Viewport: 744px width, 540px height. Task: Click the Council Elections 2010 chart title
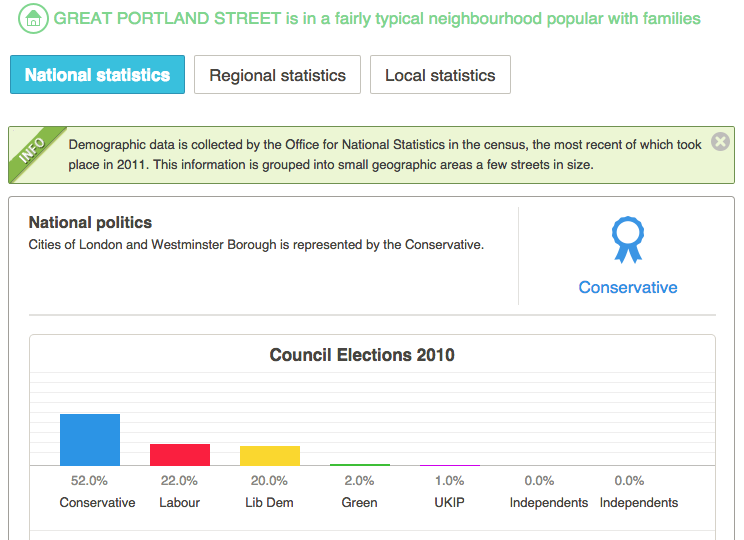pyautogui.click(x=362, y=355)
